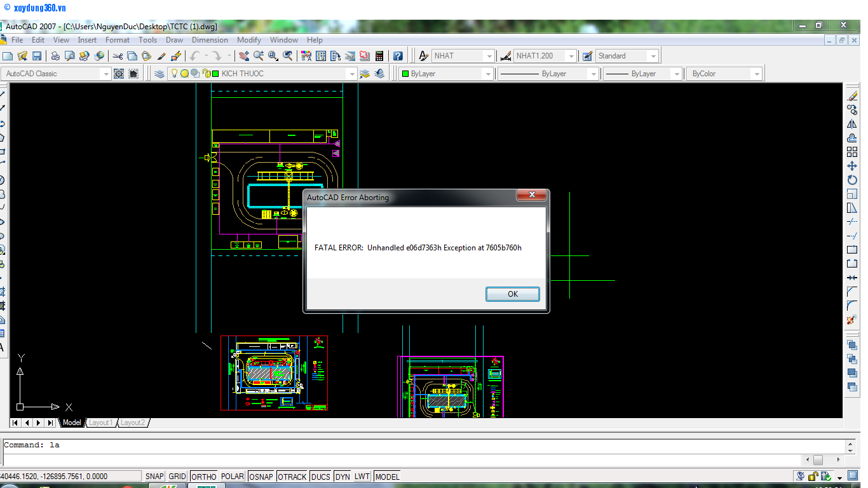
Task: Click the Paste clipboard icon
Action: pos(147,56)
